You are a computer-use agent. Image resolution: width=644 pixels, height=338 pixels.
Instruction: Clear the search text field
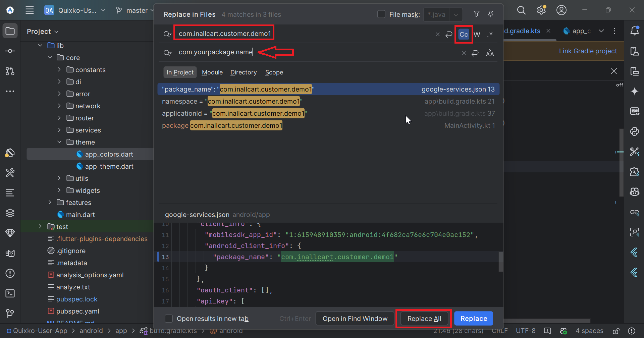point(438,34)
